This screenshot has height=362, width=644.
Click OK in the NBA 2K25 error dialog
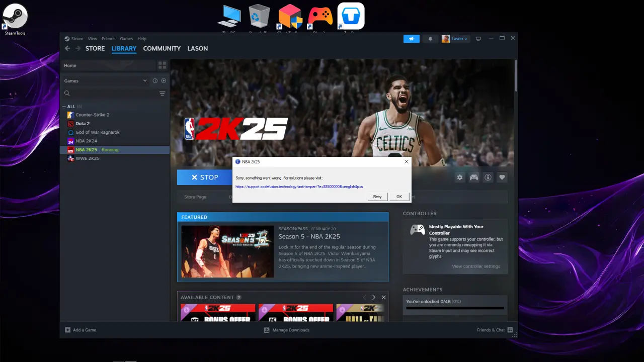pos(399,197)
